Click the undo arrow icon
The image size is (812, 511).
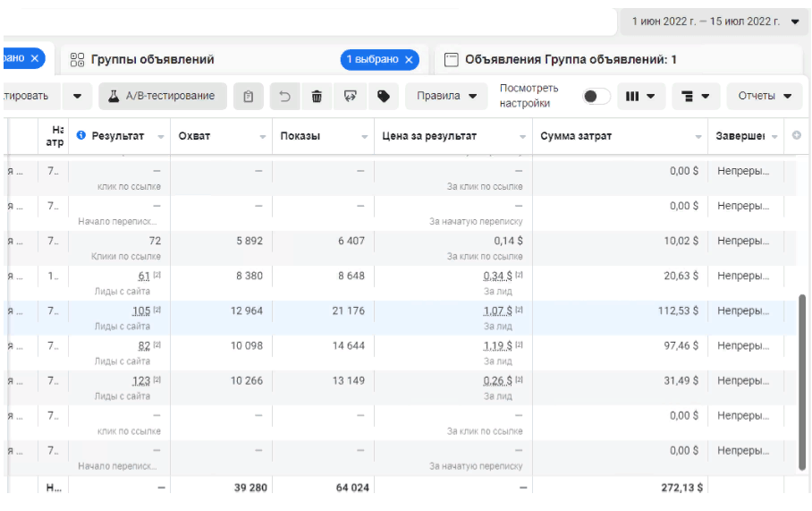coord(284,97)
